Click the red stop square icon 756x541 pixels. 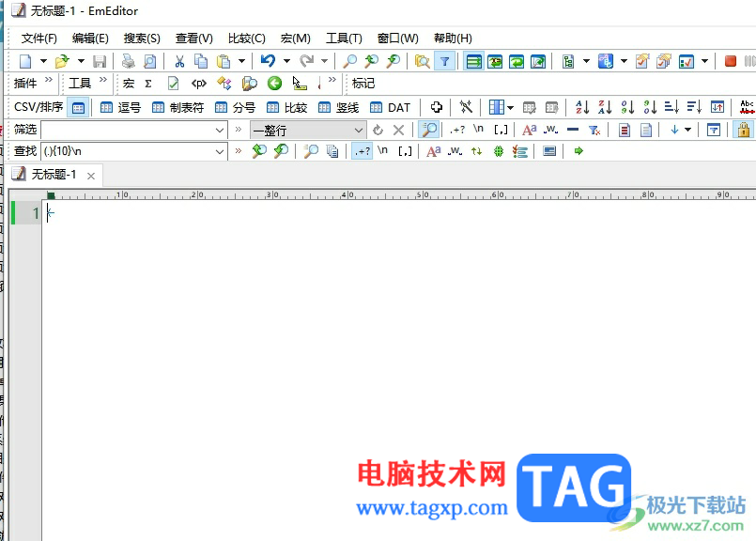(x=731, y=61)
